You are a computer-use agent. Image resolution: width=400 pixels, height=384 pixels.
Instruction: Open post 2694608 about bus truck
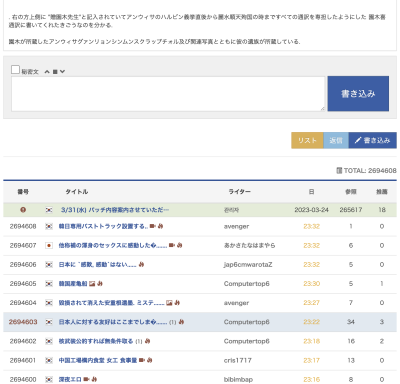pyautogui.click(x=103, y=226)
